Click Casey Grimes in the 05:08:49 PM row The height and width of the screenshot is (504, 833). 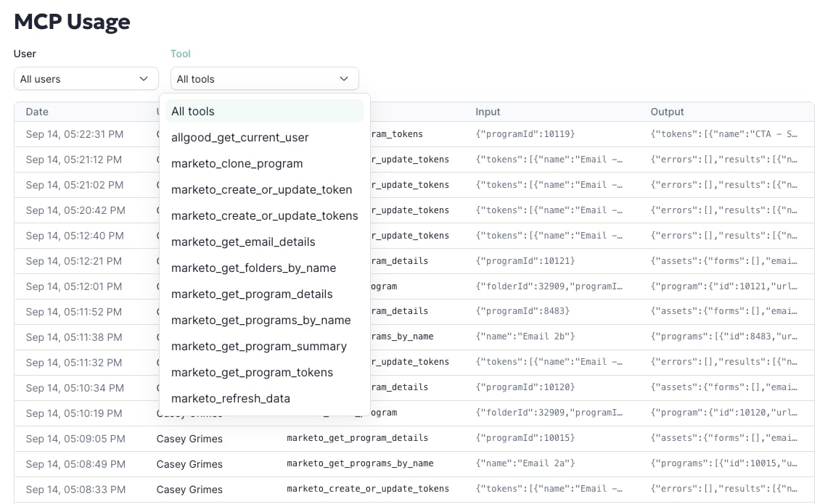point(189,464)
